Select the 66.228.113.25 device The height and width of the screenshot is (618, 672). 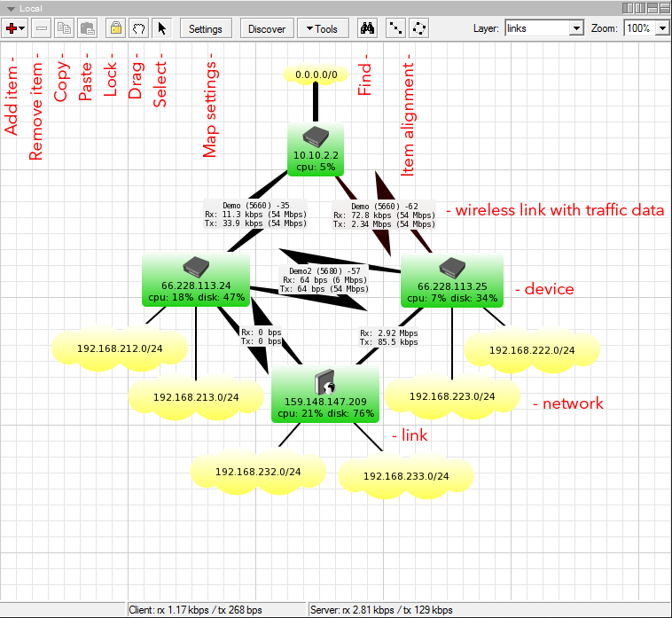pyautogui.click(x=452, y=280)
